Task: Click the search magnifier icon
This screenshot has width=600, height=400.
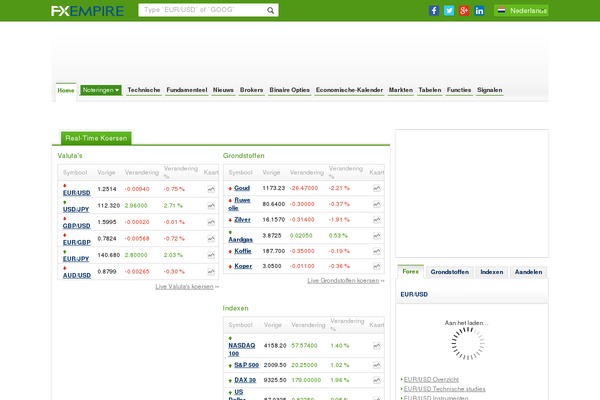Action: (270, 10)
